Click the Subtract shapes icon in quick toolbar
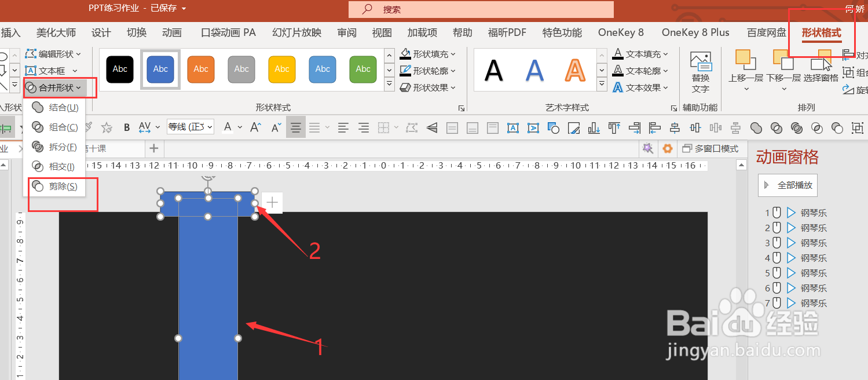Image resolution: width=868 pixels, height=380 pixels. click(x=837, y=128)
